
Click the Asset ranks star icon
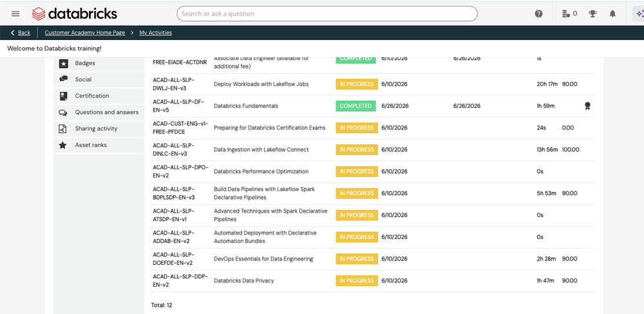coord(63,145)
